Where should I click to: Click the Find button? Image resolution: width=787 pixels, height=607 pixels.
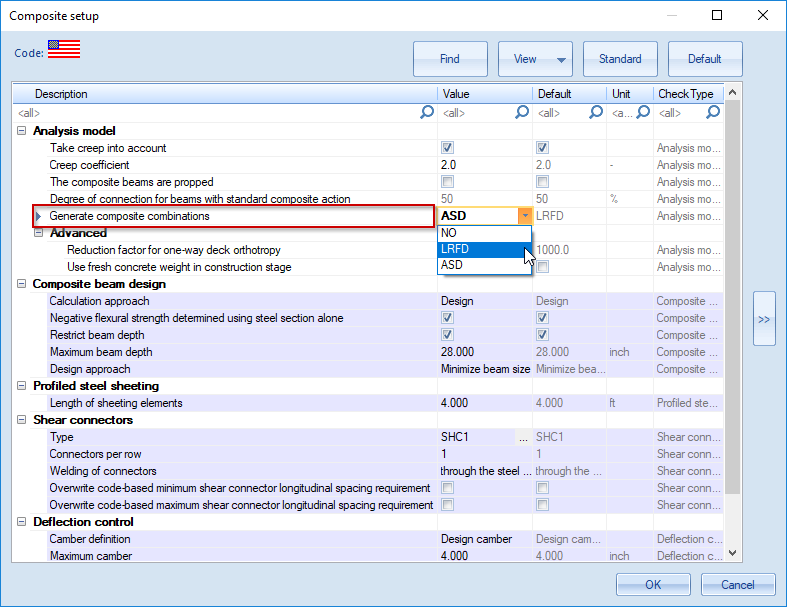tap(450, 59)
